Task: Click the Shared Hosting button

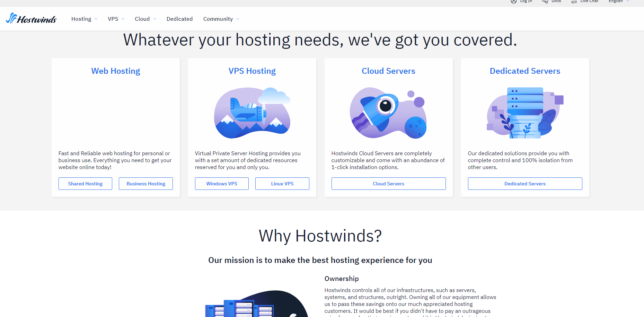Action: pyautogui.click(x=85, y=184)
